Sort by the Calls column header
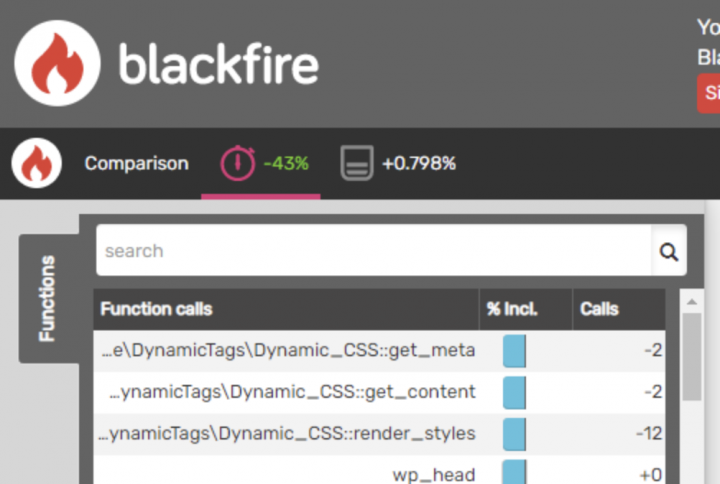This screenshot has width=720, height=484. click(x=619, y=309)
